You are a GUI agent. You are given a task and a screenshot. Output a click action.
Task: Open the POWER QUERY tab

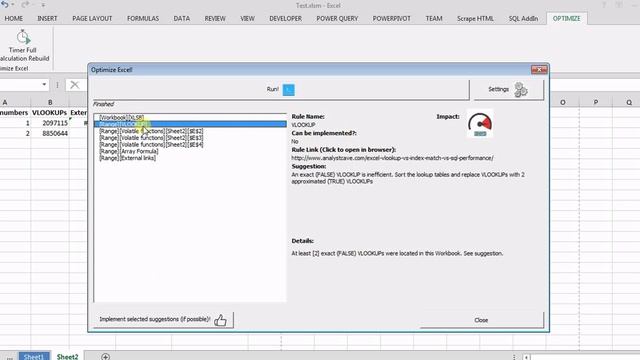(337, 18)
